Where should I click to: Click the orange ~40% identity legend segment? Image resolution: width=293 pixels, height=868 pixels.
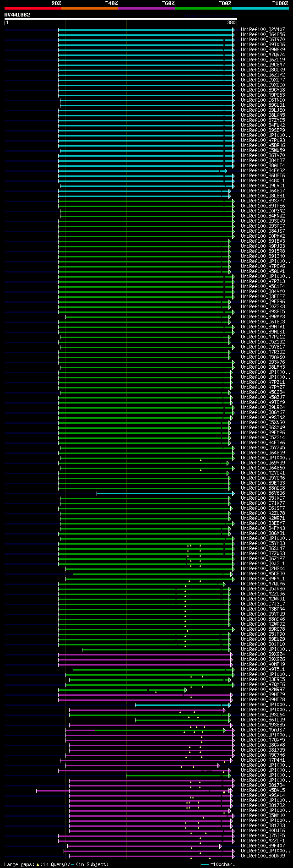click(90, 8)
